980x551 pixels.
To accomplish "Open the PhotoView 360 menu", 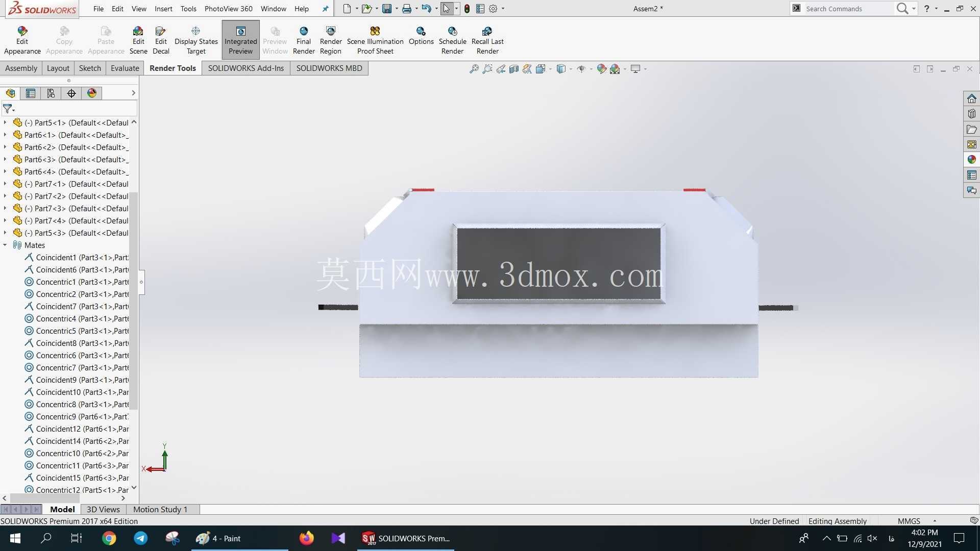I will [x=228, y=9].
